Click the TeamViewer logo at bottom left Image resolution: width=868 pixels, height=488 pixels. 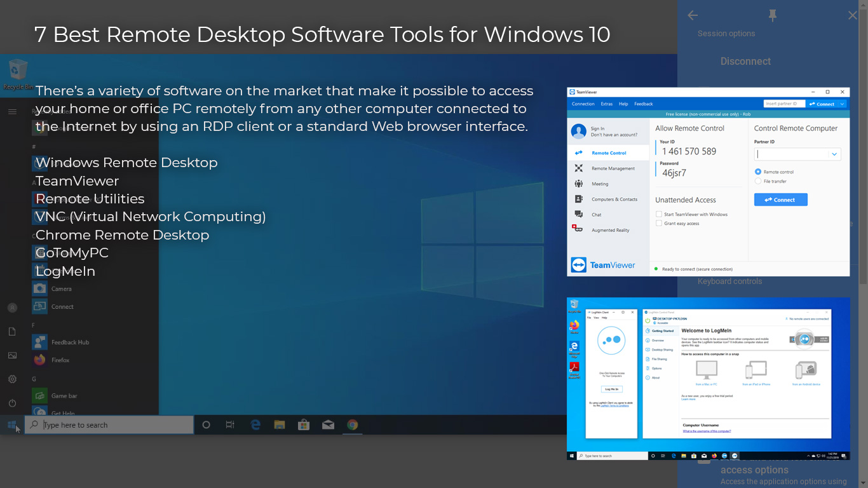[604, 265]
